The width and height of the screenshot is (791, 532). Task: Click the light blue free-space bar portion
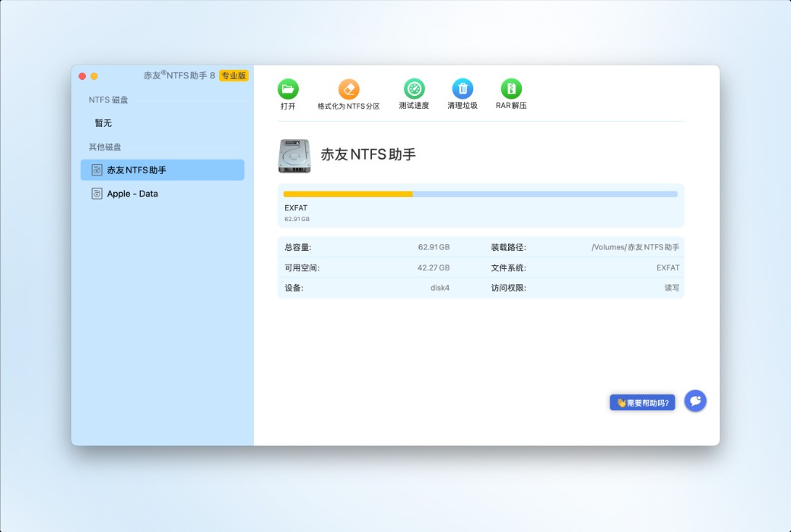click(x=545, y=194)
